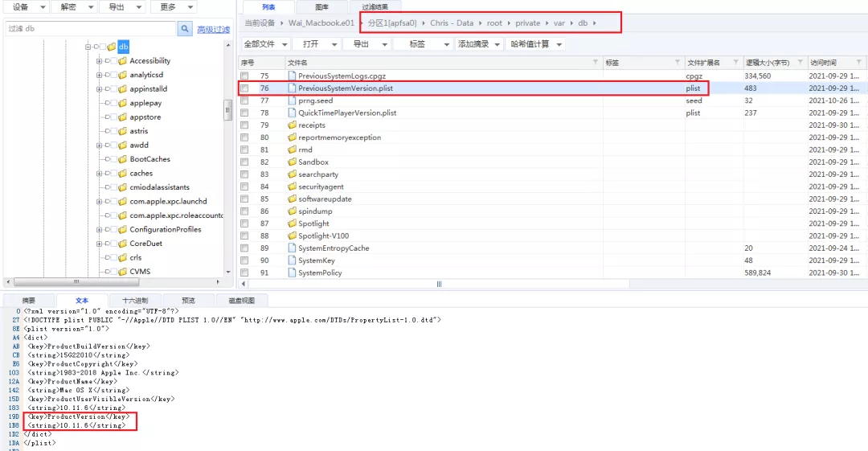
Task: Switch to the 摘要 tab
Action: coord(29,301)
